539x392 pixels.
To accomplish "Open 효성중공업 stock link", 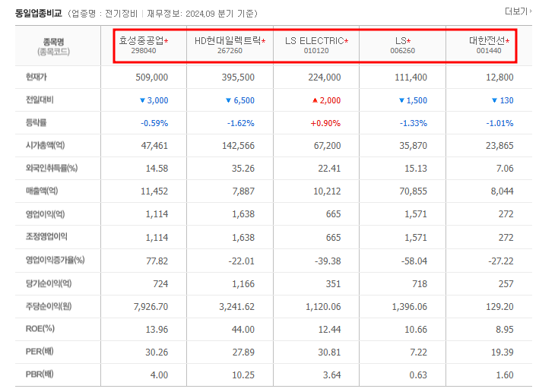I will tap(141, 40).
